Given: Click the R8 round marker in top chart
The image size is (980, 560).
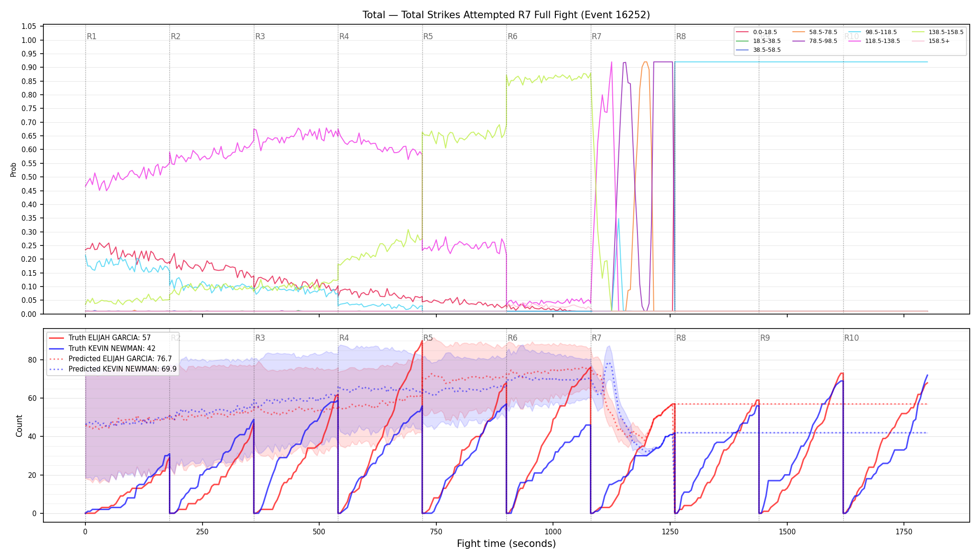Looking at the screenshot, I should tap(681, 36).
